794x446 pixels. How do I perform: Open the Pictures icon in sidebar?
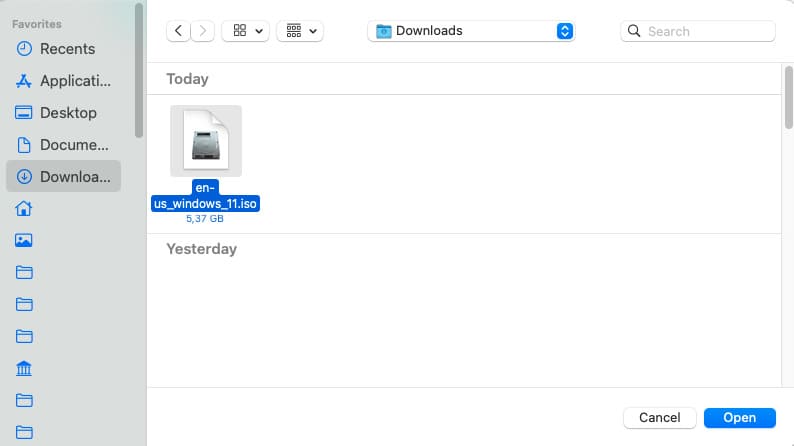pos(24,240)
